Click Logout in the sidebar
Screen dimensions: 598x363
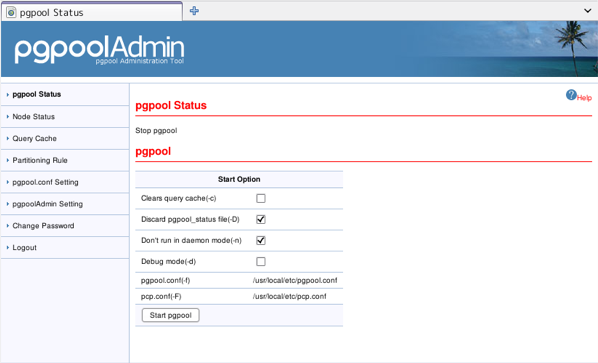pyautogui.click(x=24, y=247)
